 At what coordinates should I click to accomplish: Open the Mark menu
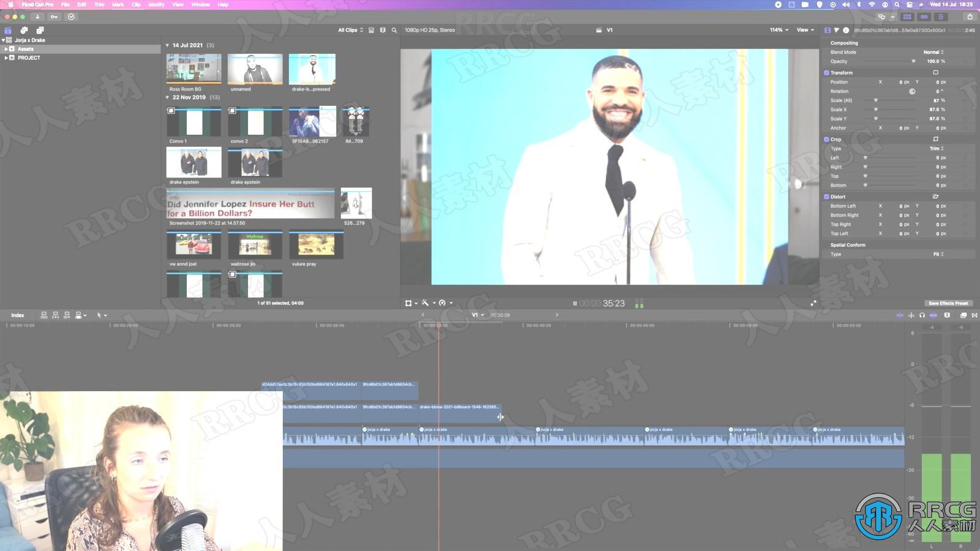(x=118, y=4)
